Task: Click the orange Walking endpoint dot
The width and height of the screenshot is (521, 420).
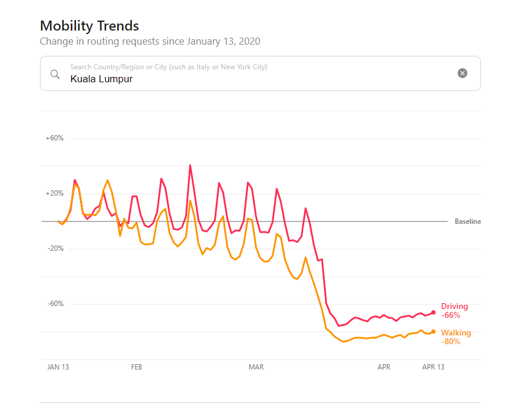Action: [x=433, y=332]
